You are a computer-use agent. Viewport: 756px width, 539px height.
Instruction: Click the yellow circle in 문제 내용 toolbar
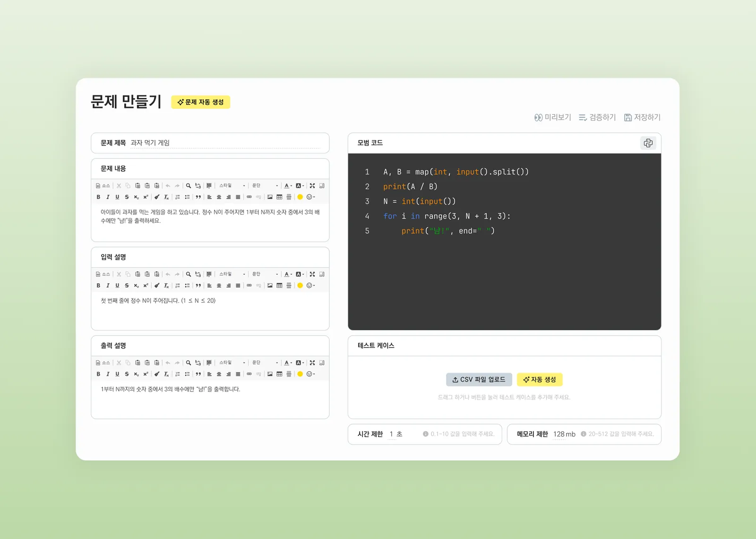coord(300,197)
